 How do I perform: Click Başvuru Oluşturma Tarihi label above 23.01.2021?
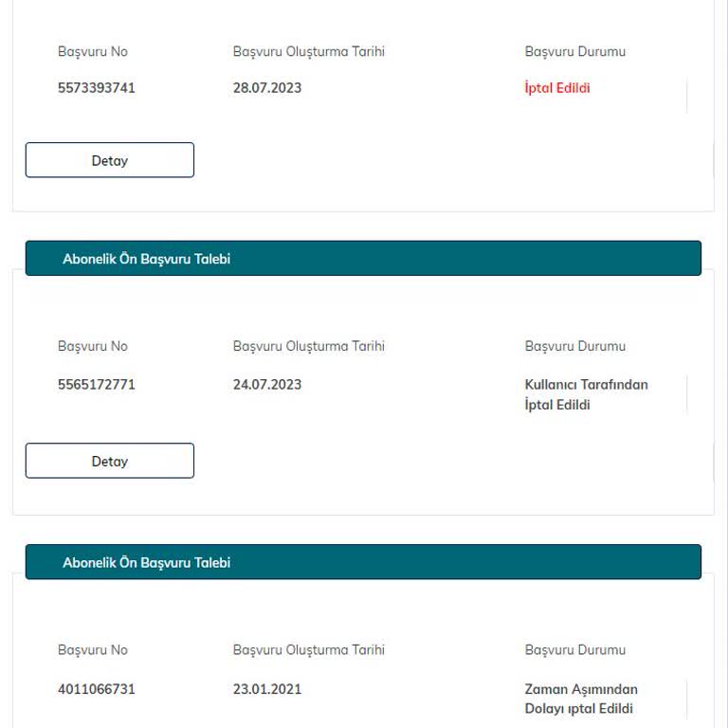309,650
